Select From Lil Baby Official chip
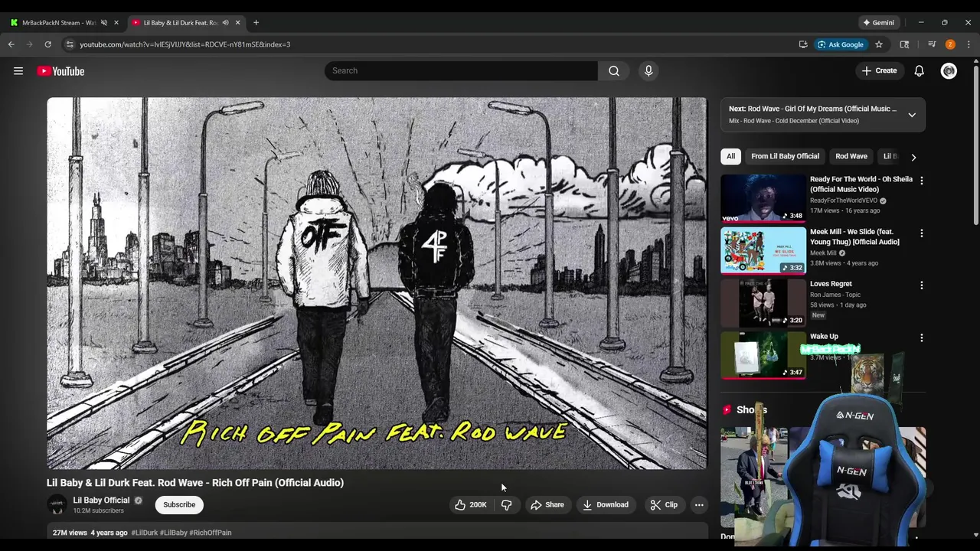Image resolution: width=980 pixels, height=551 pixels. (x=785, y=156)
